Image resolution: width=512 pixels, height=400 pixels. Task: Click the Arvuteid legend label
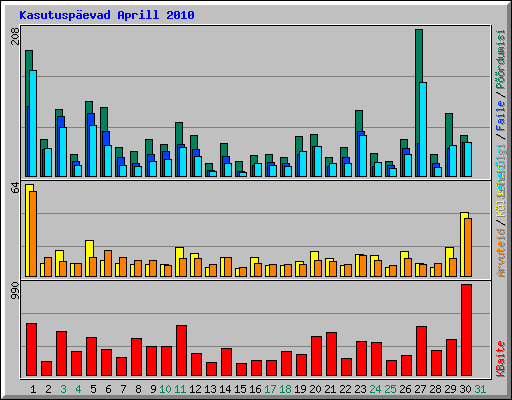point(501,253)
